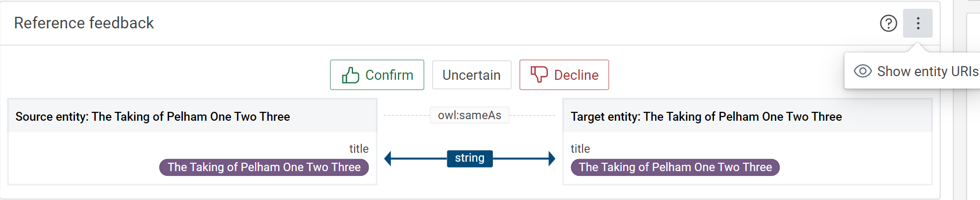This screenshot has height=200, width=980.
Task: Mark the reference link as Uncertain
Action: 471,75
